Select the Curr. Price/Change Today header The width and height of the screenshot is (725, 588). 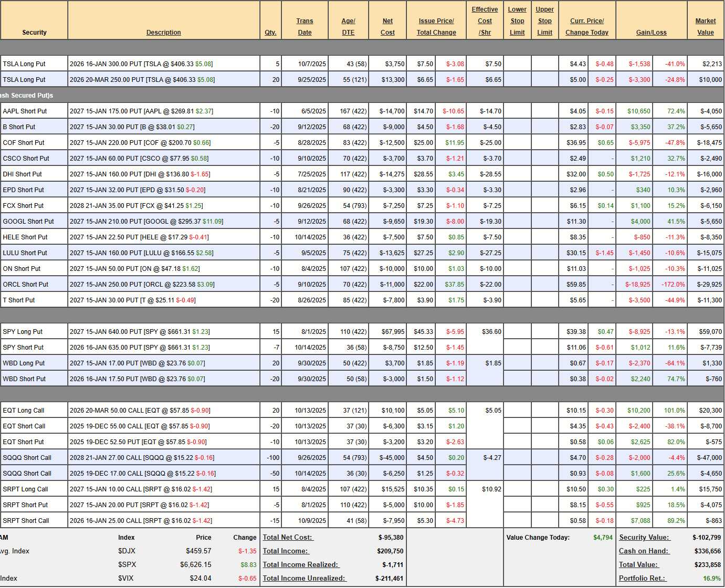(x=587, y=27)
